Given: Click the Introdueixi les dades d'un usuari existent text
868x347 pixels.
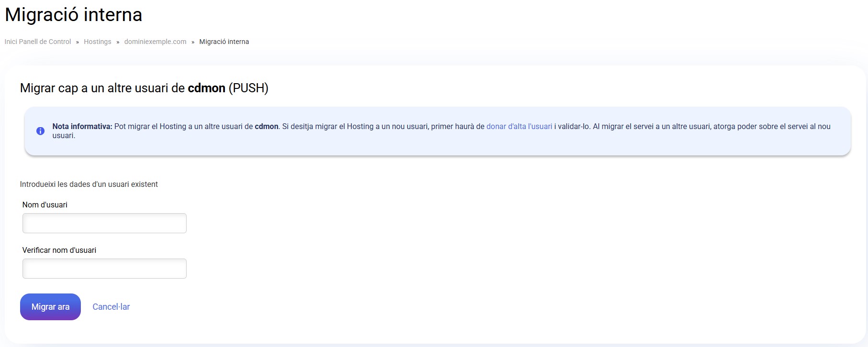Looking at the screenshot, I should (89, 184).
